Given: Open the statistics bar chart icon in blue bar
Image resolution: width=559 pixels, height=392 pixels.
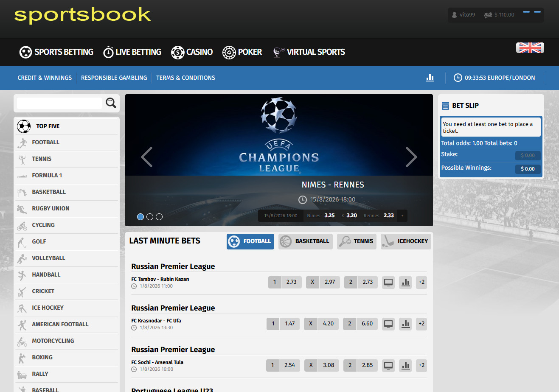Looking at the screenshot, I should (430, 78).
